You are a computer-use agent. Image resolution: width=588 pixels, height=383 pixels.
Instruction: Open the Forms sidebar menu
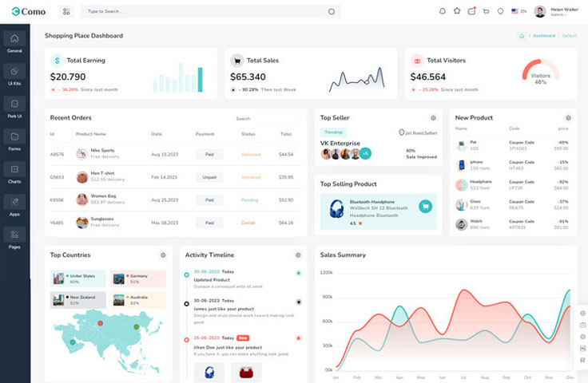[x=14, y=140]
